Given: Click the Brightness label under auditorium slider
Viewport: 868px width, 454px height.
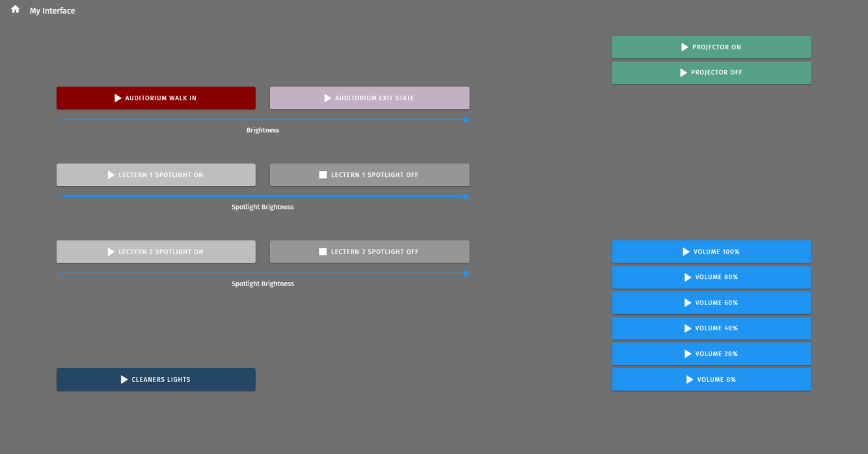Looking at the screenshot, I should [x=263, y=130].
